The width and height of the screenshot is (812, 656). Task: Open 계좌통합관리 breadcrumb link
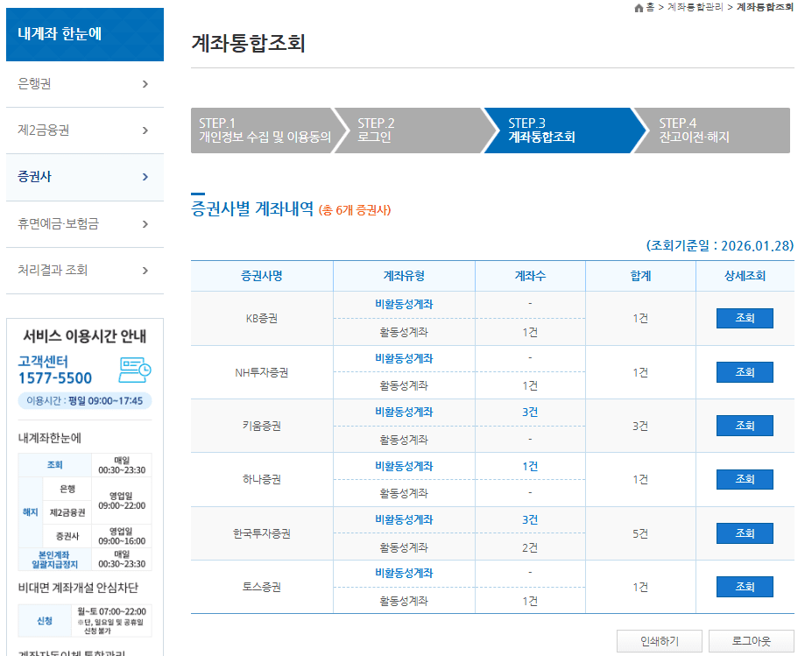coord(695,6)
